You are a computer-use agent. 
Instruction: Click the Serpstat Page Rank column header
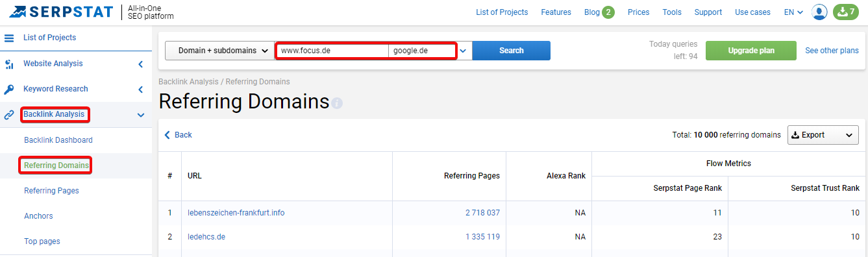687,188
